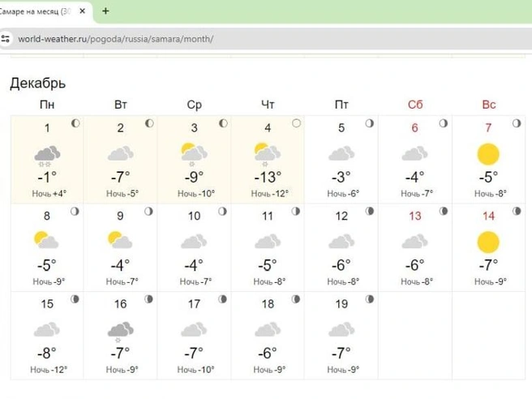The width and height of the screenshot is (532, 399).
Task: Open date 19 in the December calendar
Action: point(341,304)
